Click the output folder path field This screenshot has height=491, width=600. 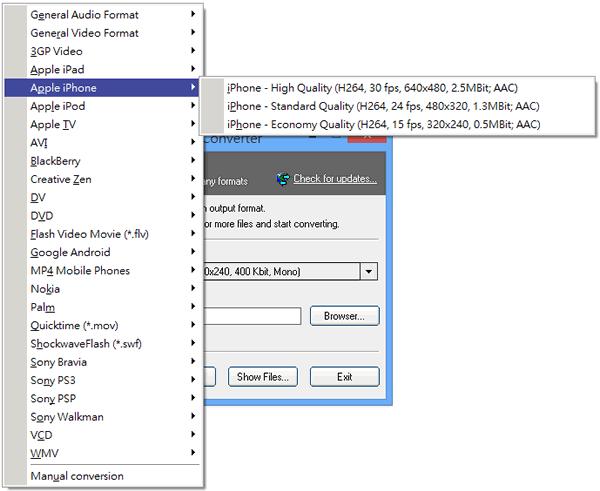click(252, 316)
